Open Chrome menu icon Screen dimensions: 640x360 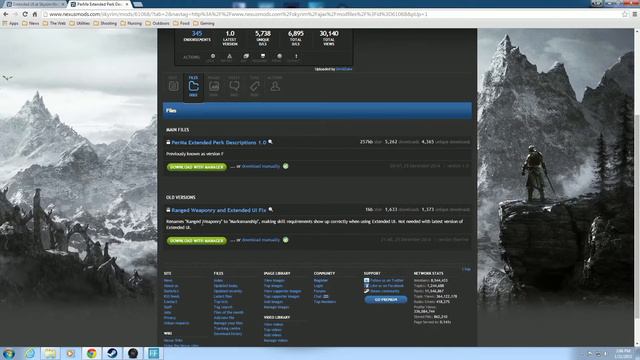point(635,14)
